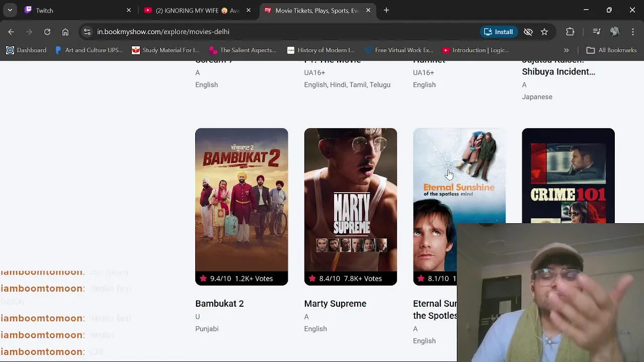
Task: Click the Punjabi language label
Action: [207, 329]
